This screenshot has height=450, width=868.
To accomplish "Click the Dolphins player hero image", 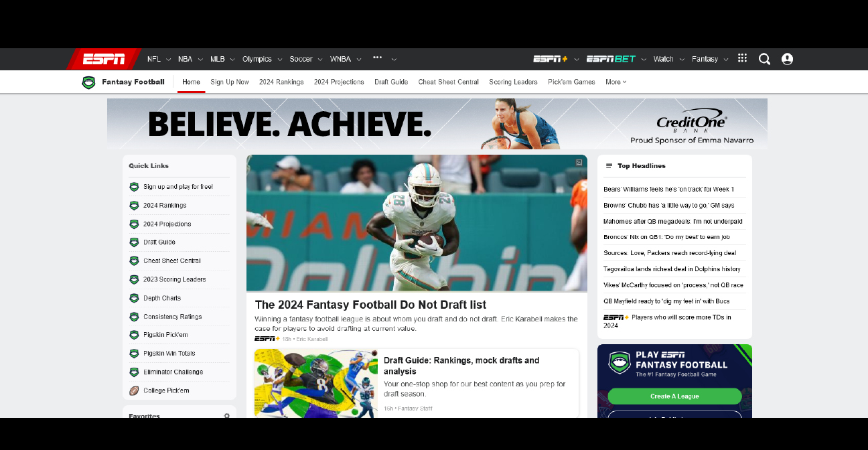I will click(x=417, y=224).
